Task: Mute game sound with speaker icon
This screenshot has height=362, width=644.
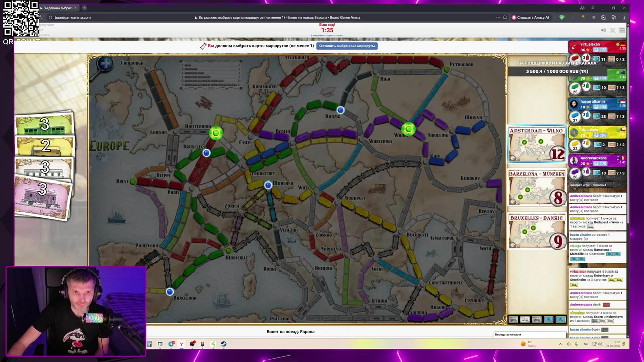Action: point(603,30)
